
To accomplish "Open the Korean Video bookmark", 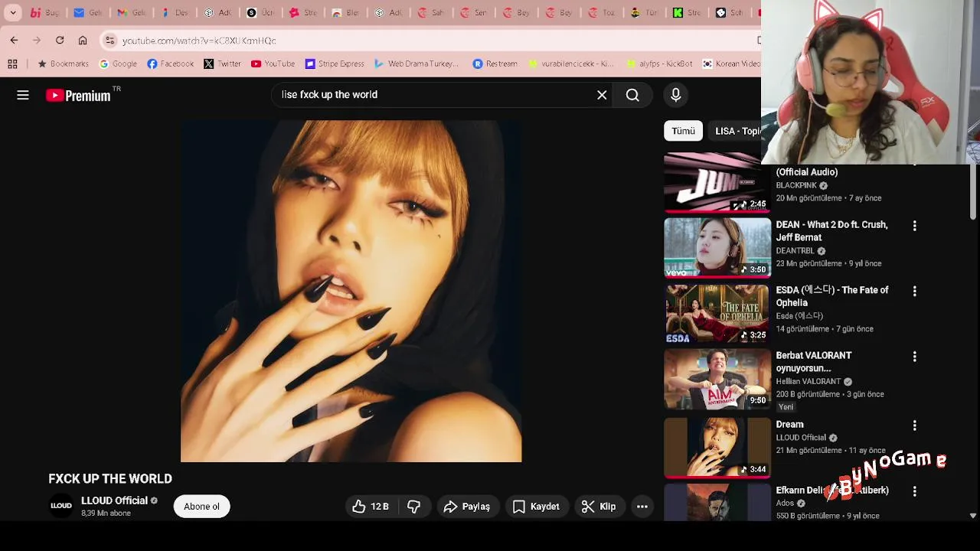I will pyautogui.click(x=731, y=64).
